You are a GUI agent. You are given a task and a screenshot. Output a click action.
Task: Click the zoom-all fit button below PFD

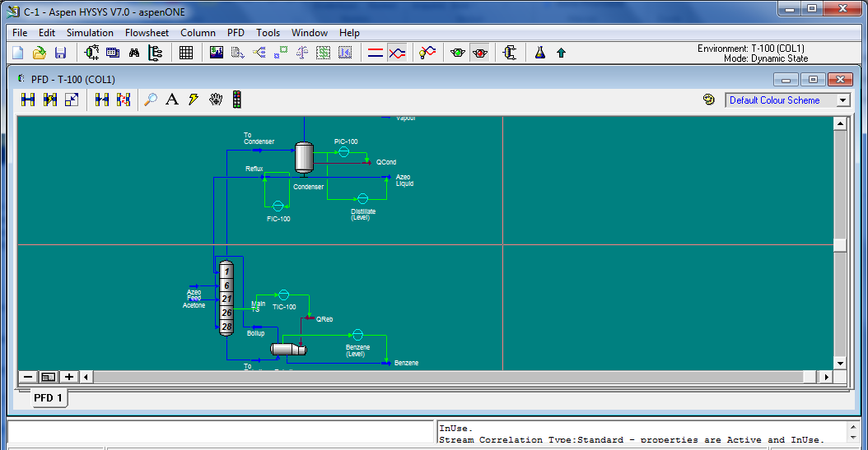[48, 377]
